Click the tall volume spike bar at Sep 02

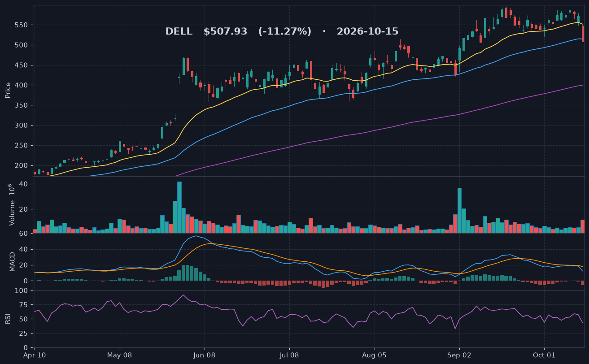[459, 210]
